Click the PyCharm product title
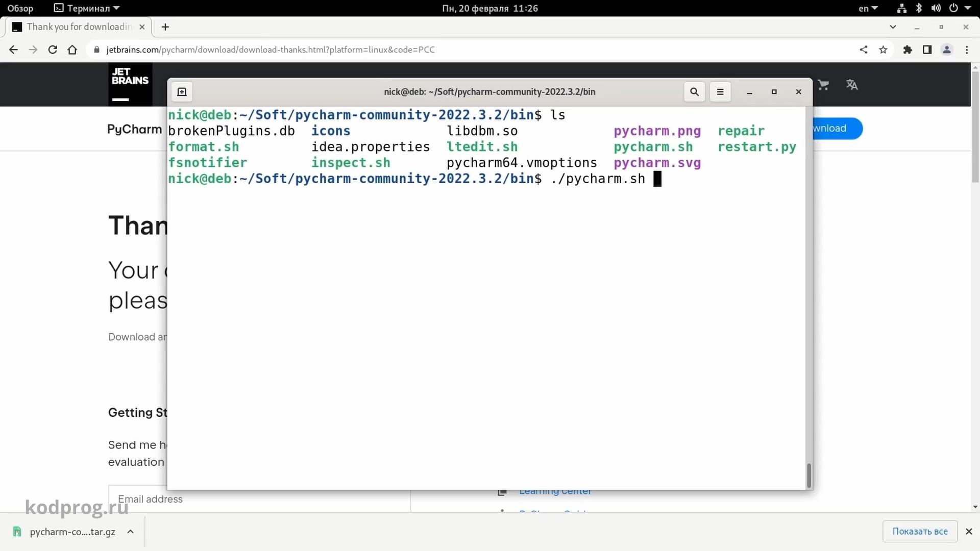The image size is (980, 551). tap(134, 129)
